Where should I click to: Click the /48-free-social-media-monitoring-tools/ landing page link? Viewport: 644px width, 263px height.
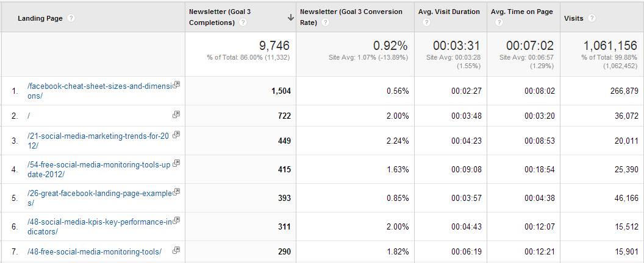95,251
